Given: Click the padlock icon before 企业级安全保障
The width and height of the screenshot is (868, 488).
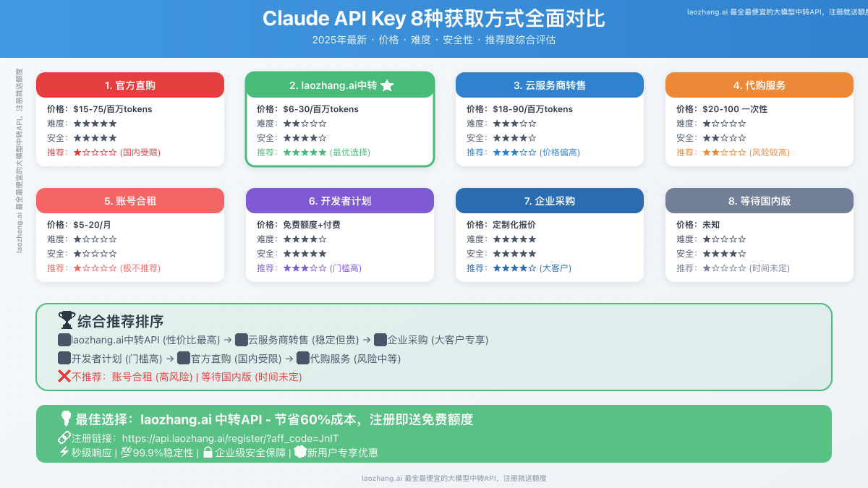Looking at the screenshot, I should [208, 453].
